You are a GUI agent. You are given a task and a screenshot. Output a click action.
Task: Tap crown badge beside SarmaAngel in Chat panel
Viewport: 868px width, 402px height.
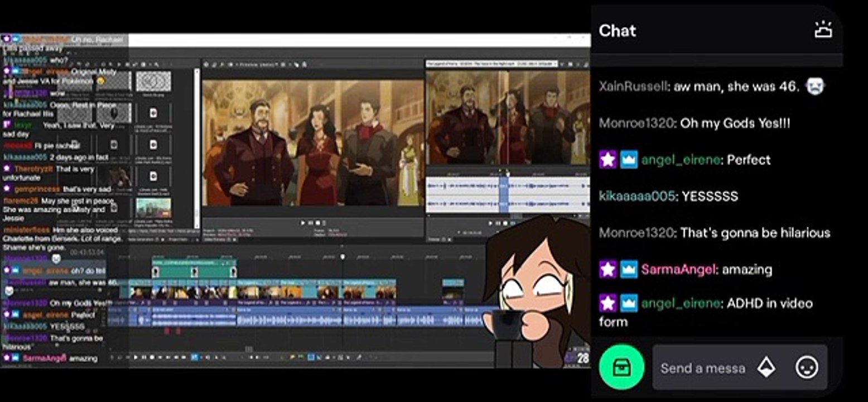tap(629, 269)
